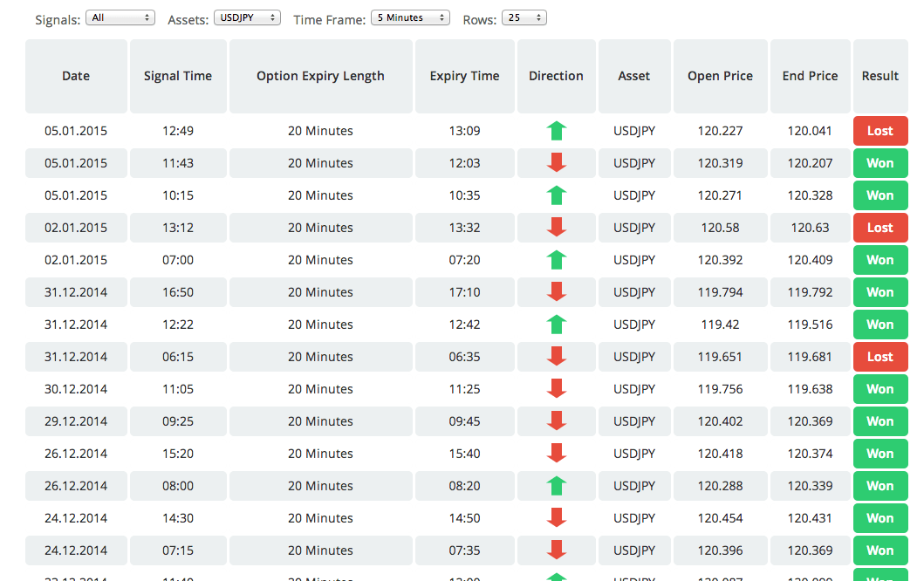The image size is (924, 581).
Task: Click open price 120.454
Action: tap(720, 518)
